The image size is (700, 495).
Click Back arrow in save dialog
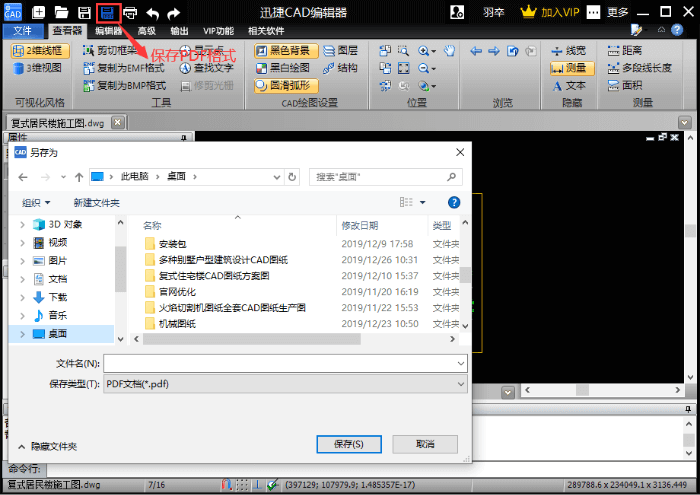tap(23, 177)
